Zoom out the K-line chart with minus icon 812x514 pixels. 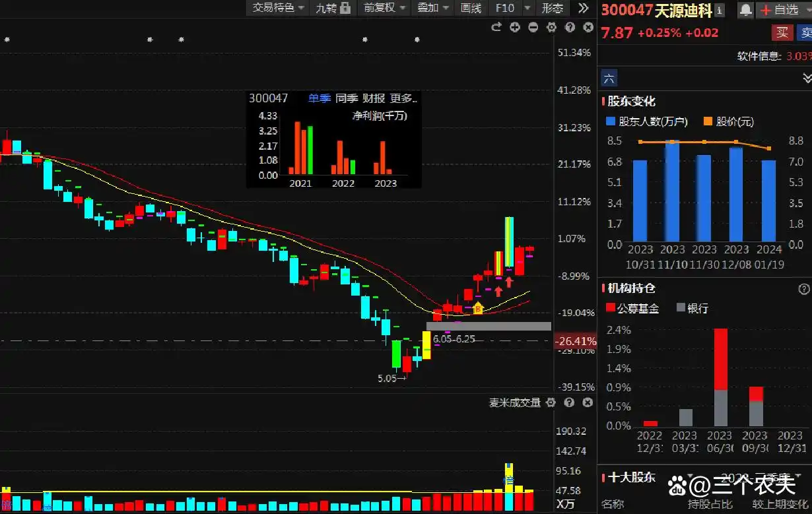[x=533, y=27]
